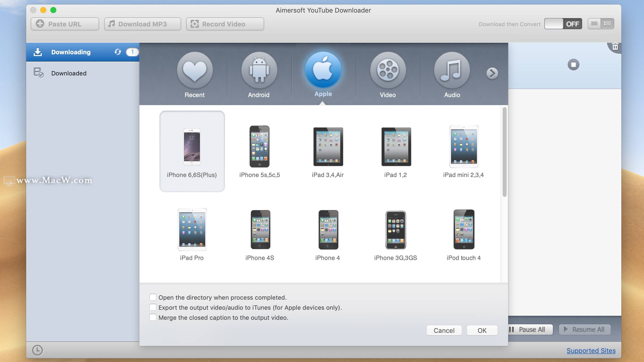This screenshot has width=644, height=362.
Task: Enable open directory when process completed
Action: pyautogui.click(x=153, y=297)
